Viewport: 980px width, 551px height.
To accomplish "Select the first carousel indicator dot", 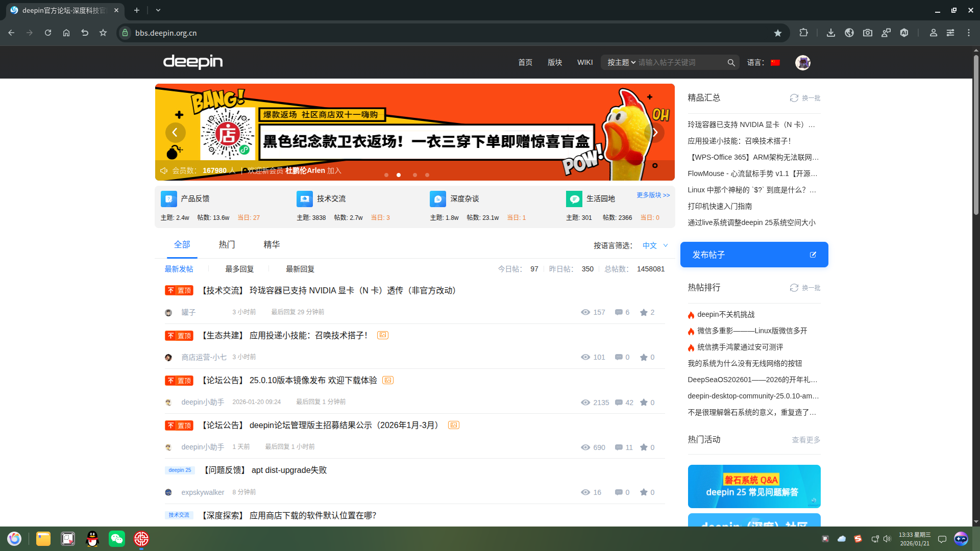I will click(x=386, y=175).
